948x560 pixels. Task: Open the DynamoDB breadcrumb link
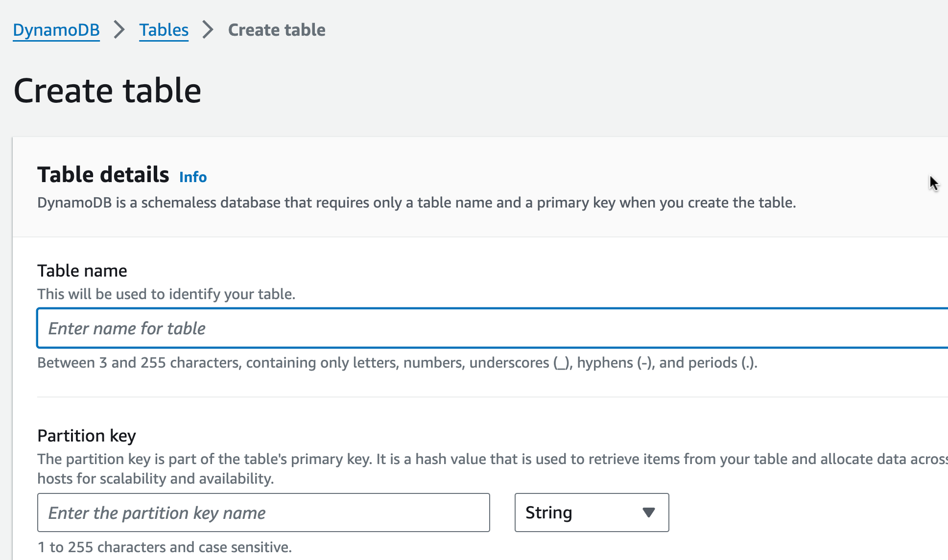[56, 30]
